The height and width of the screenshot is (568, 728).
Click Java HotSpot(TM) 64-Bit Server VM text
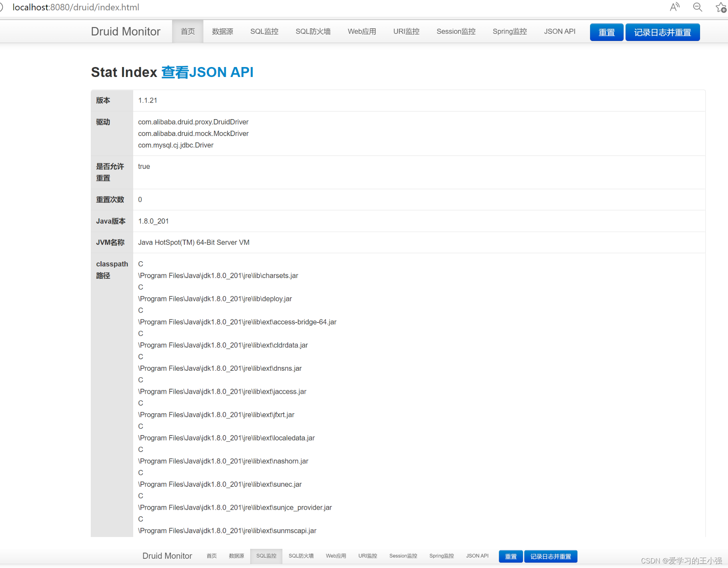tap(193, 242)
